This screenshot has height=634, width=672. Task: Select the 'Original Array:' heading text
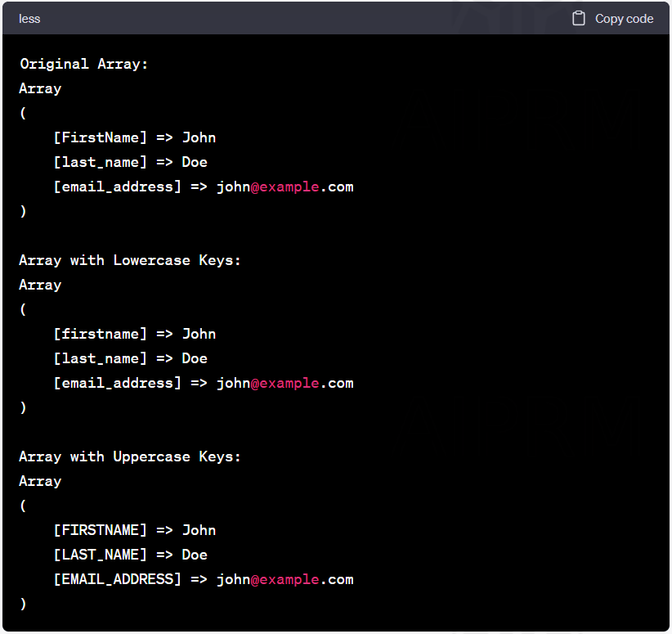pyautogui.click(x=83, y=64)
